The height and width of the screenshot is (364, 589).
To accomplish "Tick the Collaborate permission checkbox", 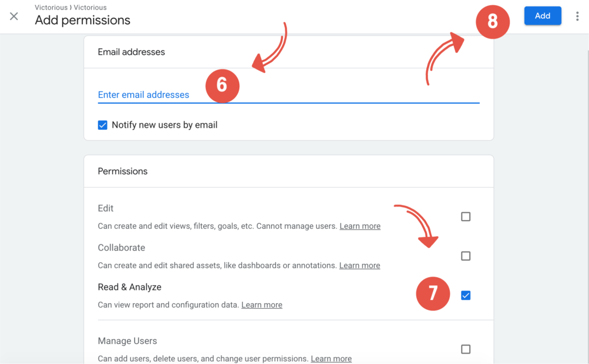I will 466,256.
